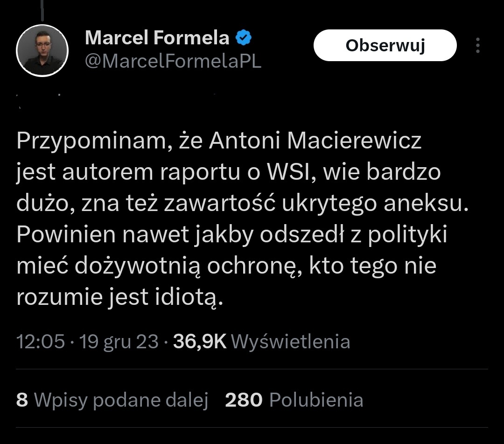Viewport: 504px width, 444px height.
Task: Click the blue verified badge
Action: point(243,38)
